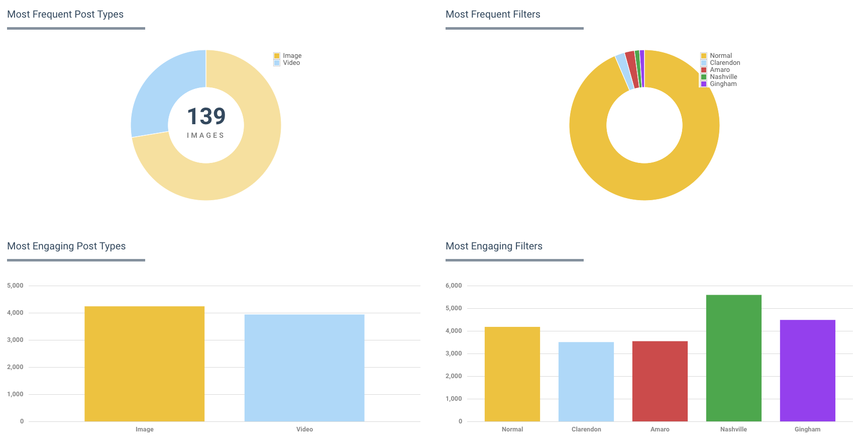Click the Clarendon legend swatch

tap(704, 63)
